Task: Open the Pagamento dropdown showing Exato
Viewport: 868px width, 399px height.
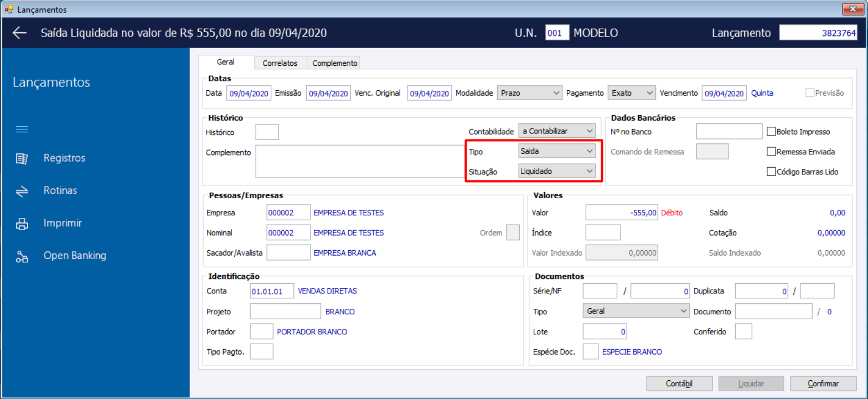Action: coord(632,93)
